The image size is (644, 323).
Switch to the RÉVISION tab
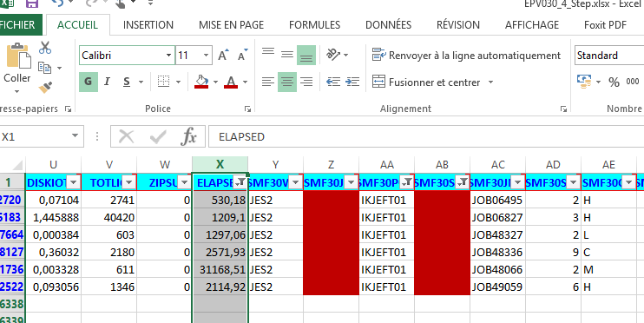[458, 25]
